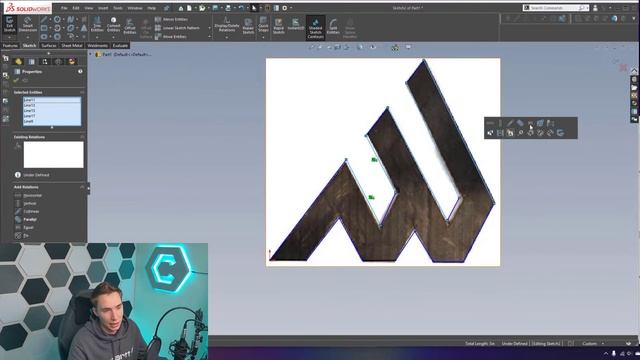Expand the Smart Dimension dropdown arrow
Image resolution: width=640 pixels, height=360 pixels.
[x=27, y=38]
